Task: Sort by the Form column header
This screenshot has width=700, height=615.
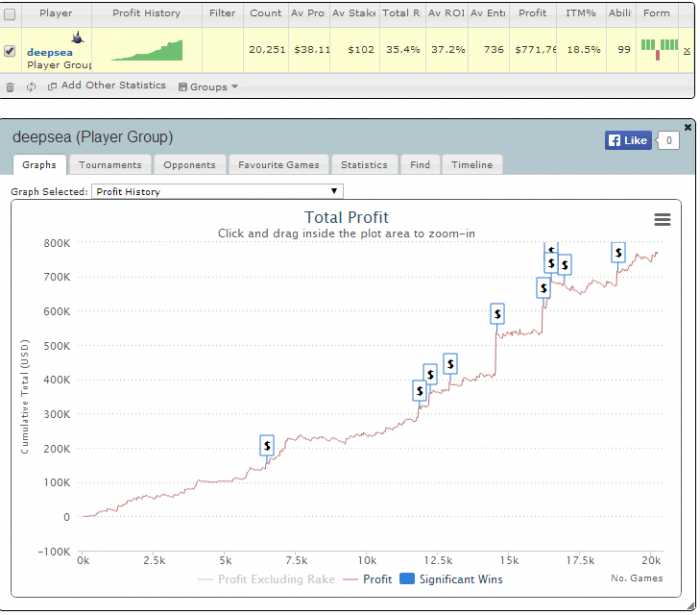Action: click(x=656, y=13)
